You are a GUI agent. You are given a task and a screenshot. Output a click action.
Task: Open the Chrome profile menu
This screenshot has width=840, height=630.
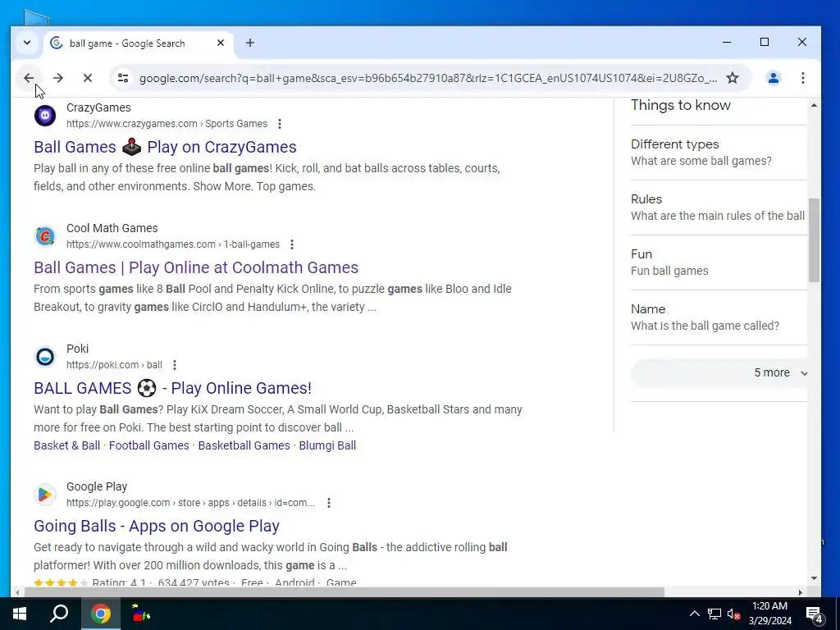773,78
